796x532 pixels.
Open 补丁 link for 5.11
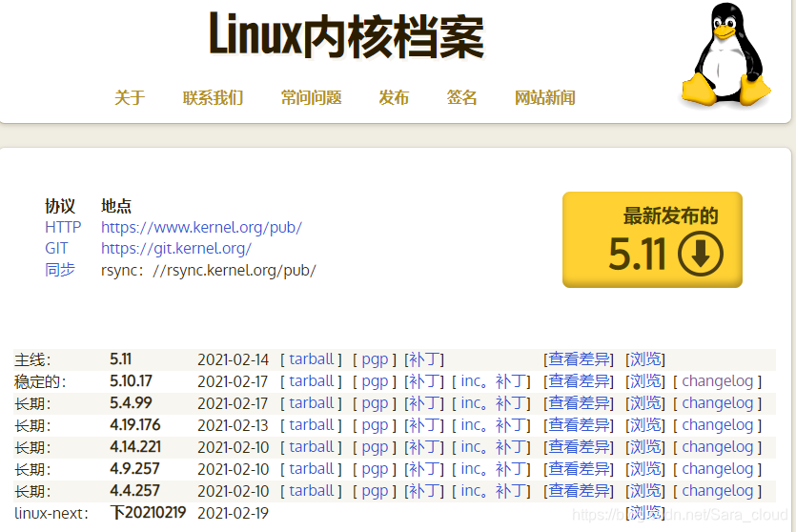coord(424,359)
